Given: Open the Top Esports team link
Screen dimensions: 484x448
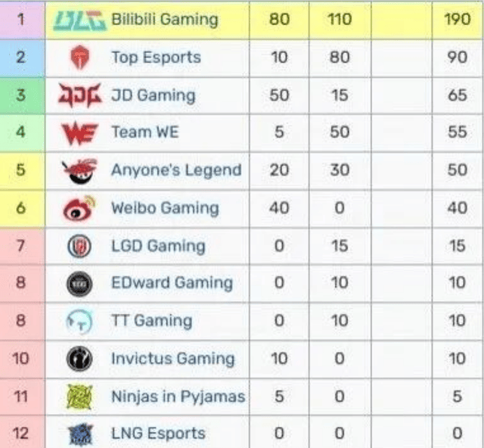Looking at the screenshot, I should (x=156, y=58).
